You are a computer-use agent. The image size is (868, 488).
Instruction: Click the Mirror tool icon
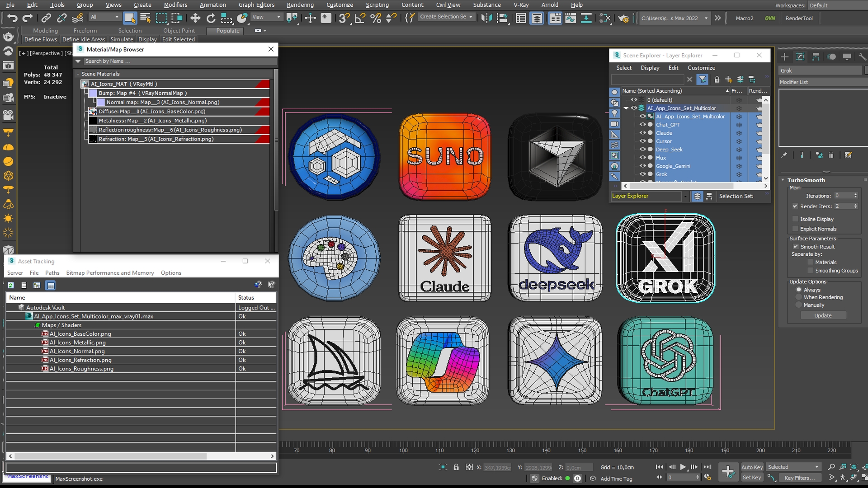coord(486,18)
